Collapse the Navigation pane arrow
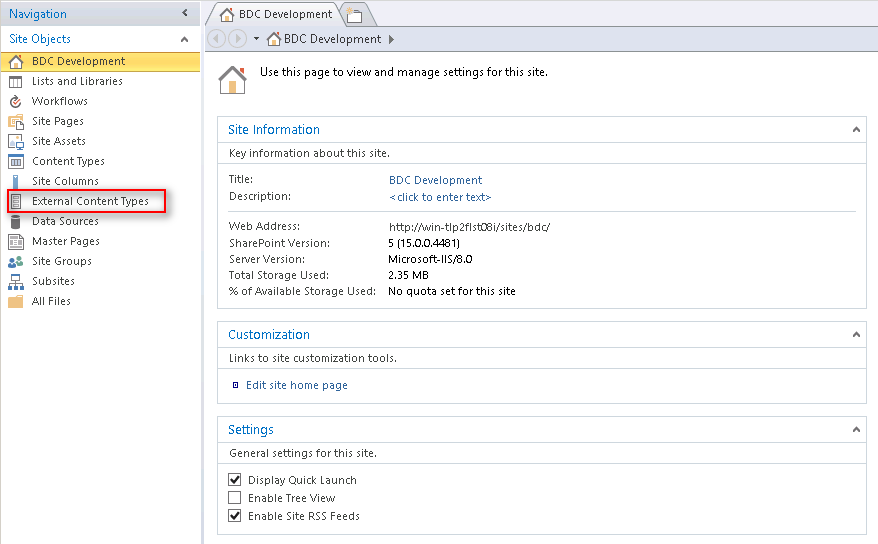The image size is (878, 544). tap(185, 13)
